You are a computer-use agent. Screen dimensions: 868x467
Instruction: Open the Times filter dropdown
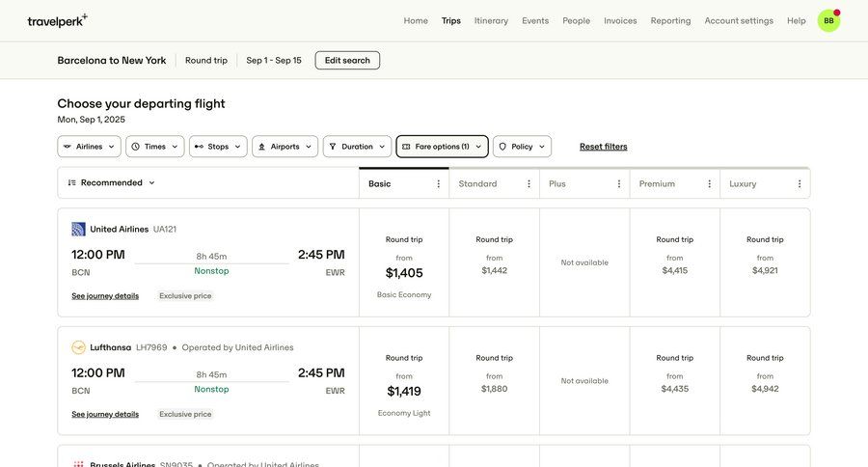(154, 147)
